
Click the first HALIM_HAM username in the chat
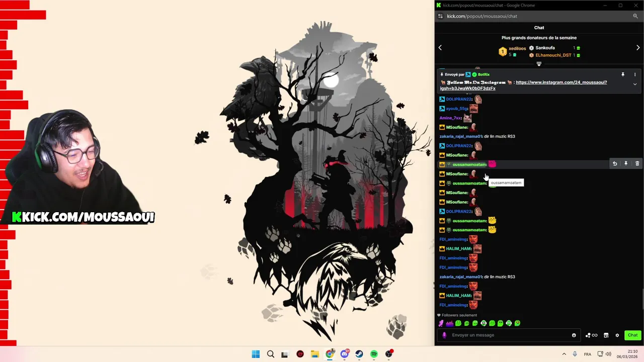coord(458,248)
